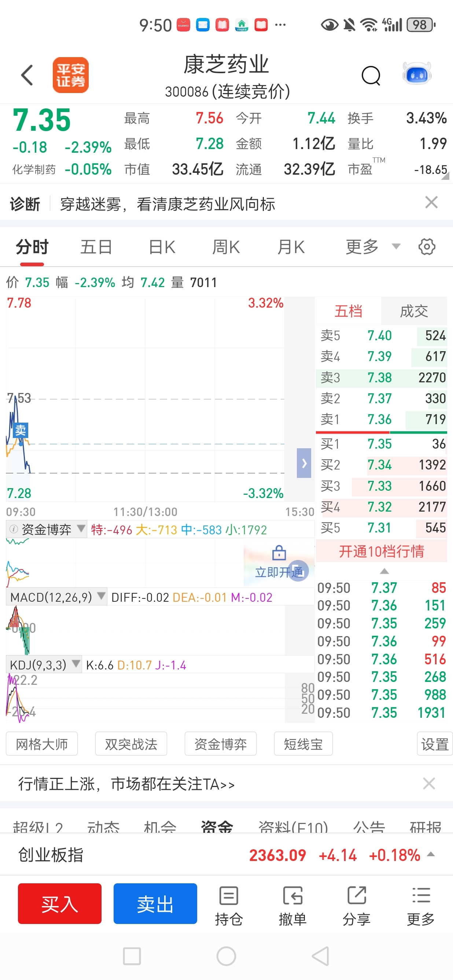The height and width of the screenshot is (980, 453).
Task: Open the 资金博弈 indicator dropdown
Action: pyautogui.click(x=47, y=529)
